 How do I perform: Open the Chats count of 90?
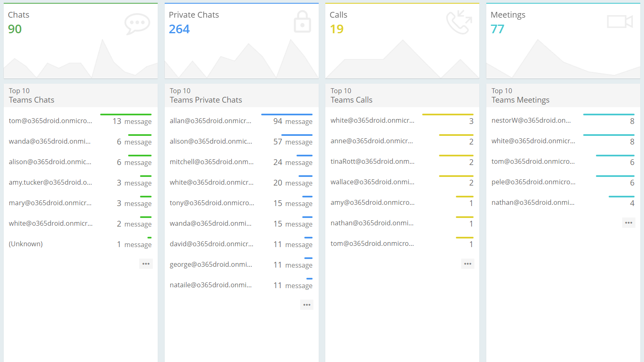pyautogui.click(x=15, y=29)
